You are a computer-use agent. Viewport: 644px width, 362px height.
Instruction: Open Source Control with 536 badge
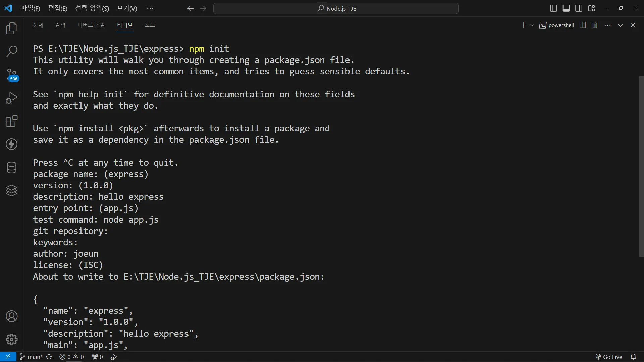click(11, 75)
